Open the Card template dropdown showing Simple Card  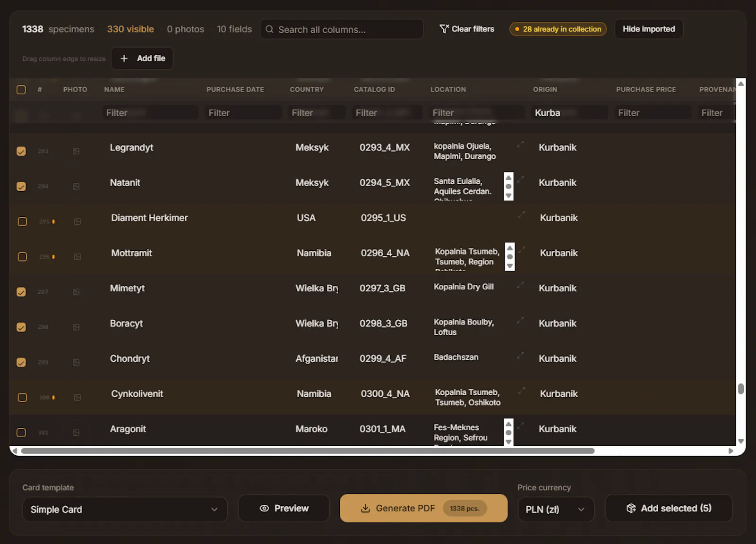[125, 509]
